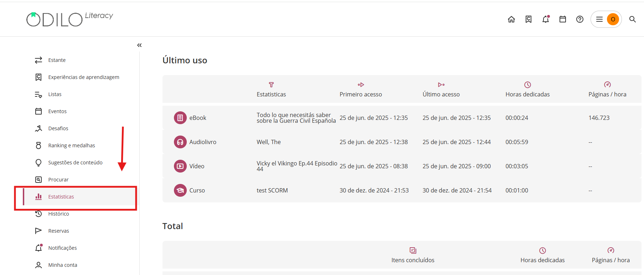Screen dimensions: 644x275
Task: Open the bookmarks icon in header
Action: click(528, 19)
